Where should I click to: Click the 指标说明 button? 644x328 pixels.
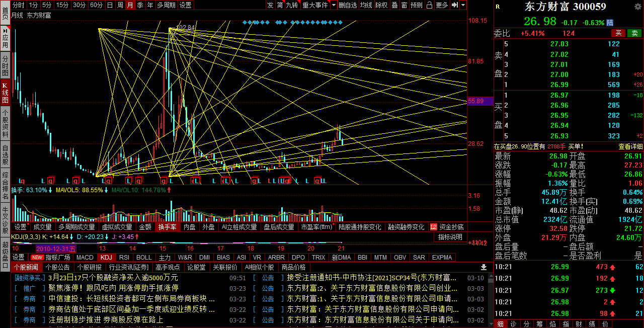[450, 237]
